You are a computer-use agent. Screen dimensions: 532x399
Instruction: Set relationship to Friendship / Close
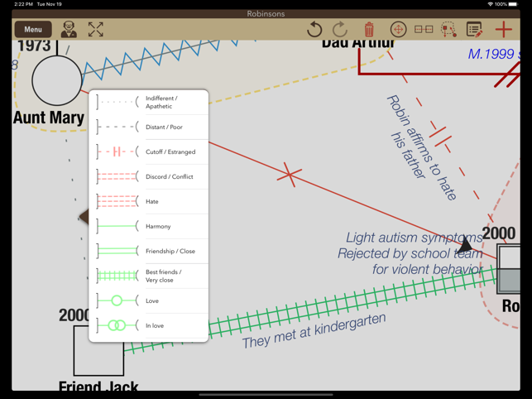[149, 252]
